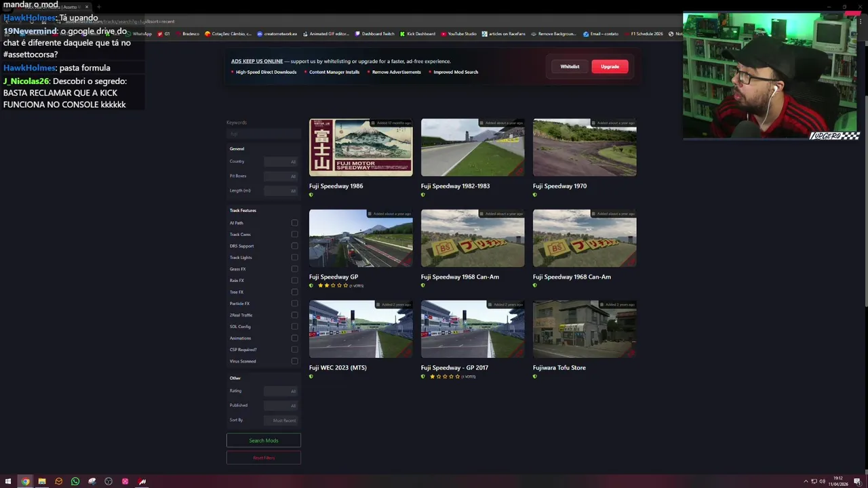Open the Sort By Most Recent dropdown
This screenshot has height=488, width=868.
click(281, 420)
